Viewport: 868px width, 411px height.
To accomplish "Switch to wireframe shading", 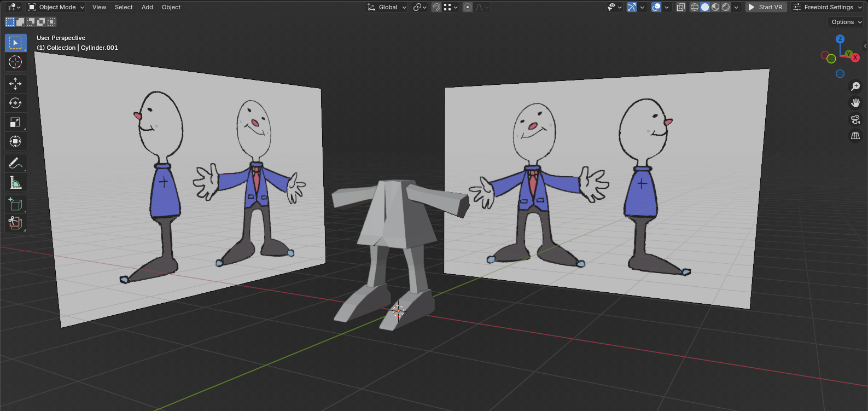I will click(x=695, y=7).
